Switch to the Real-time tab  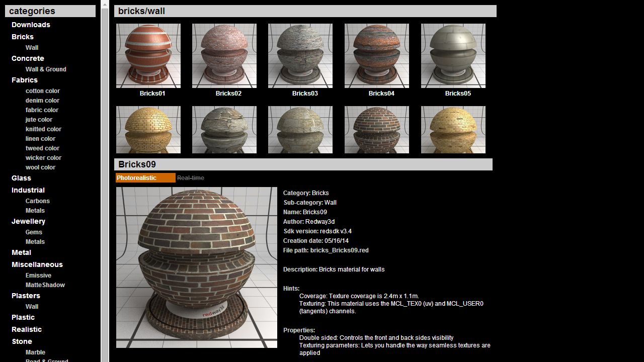[x=191, y=178]
